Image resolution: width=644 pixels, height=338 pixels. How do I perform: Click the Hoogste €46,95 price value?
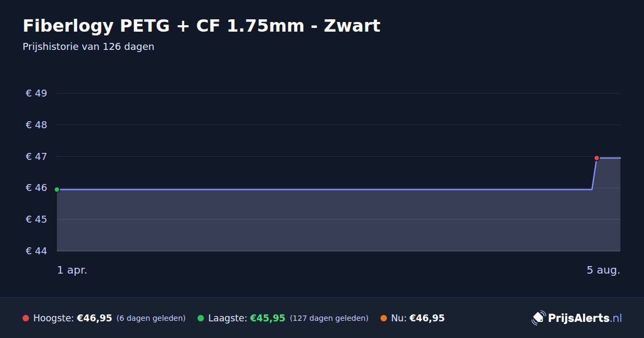94,318
